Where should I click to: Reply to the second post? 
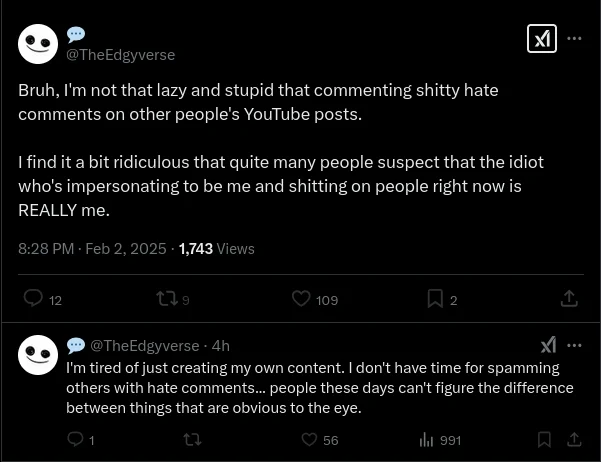coord(75,439)
